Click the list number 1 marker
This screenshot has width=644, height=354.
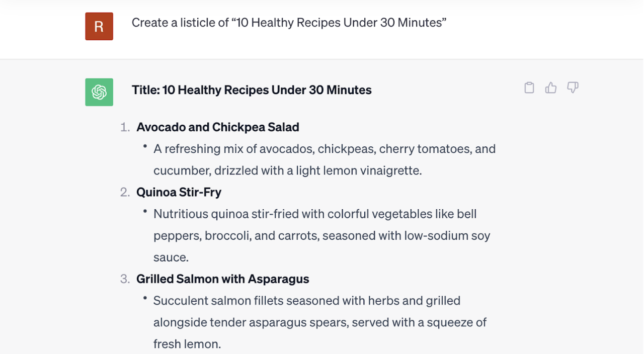coord(125,128)
